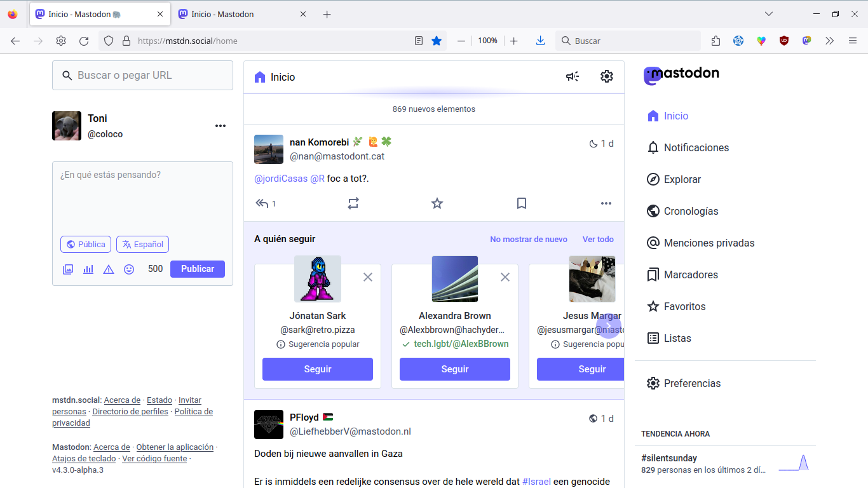This screenshot has height=488, width=868.
Task: Click the announcements megaphone icon
Action: (x=573, y=77)
